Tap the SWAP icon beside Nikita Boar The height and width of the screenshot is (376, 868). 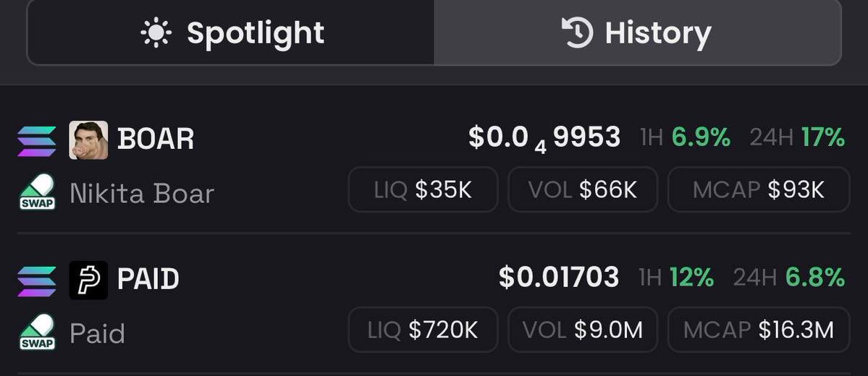(x=37, y=192)
